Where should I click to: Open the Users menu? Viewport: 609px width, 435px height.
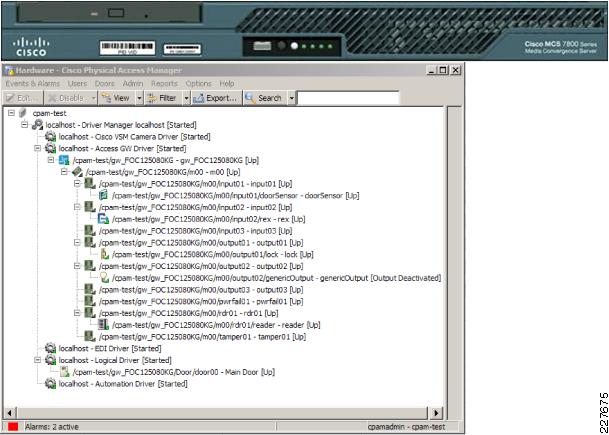(77, 84)
